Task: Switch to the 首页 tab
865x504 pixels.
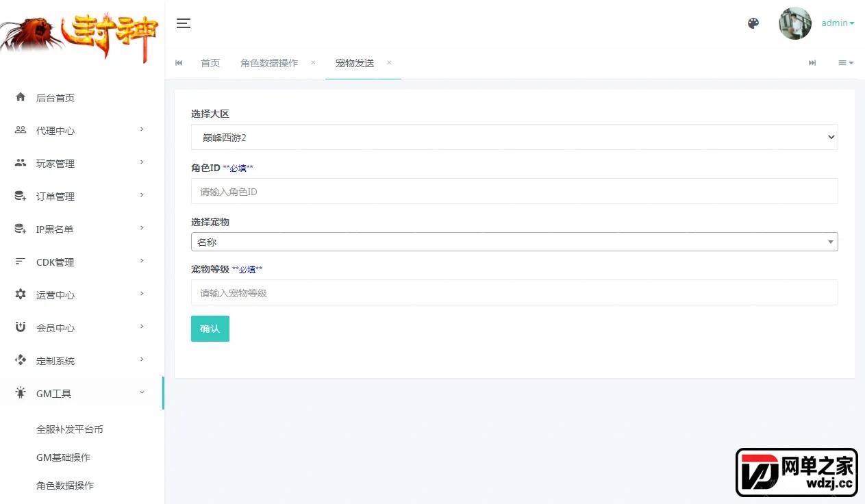Action: tap(210, 63)
